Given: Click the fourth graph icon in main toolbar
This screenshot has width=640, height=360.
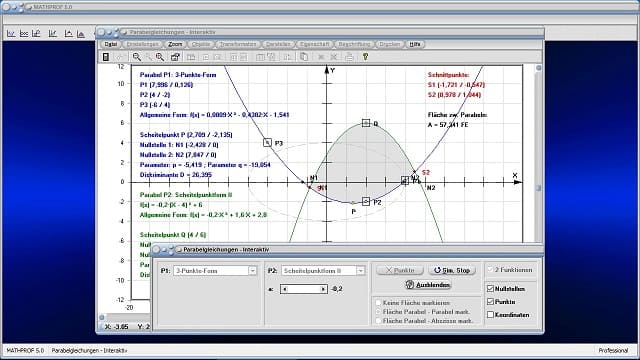Looking at the screenshot, I should 53,34.
